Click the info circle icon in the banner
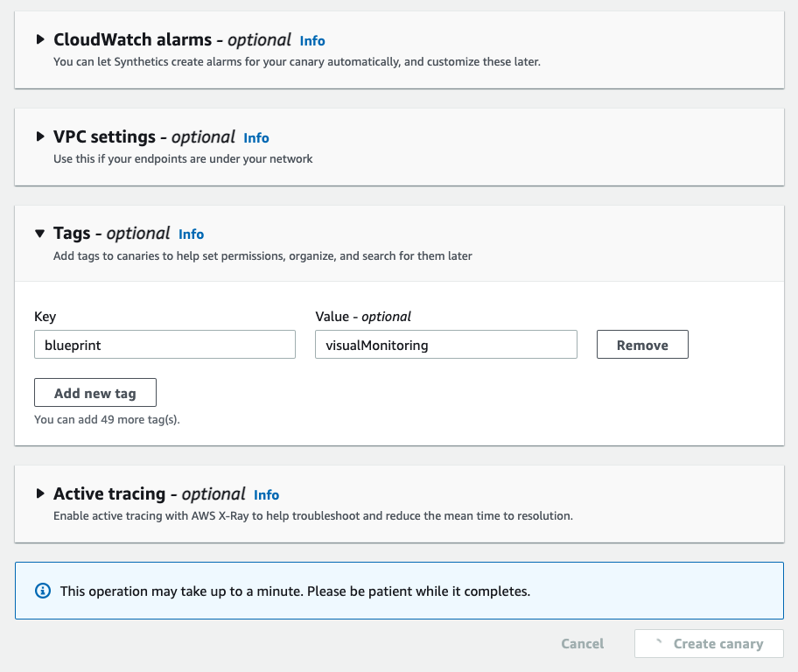Viewport: 798px width, 672px height. pos(43,591)
